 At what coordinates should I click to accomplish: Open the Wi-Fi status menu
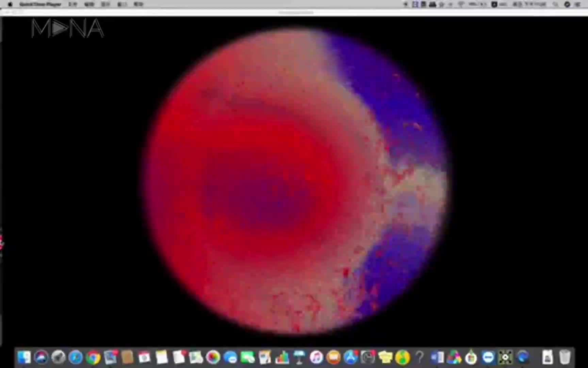[x=461, y=4]
